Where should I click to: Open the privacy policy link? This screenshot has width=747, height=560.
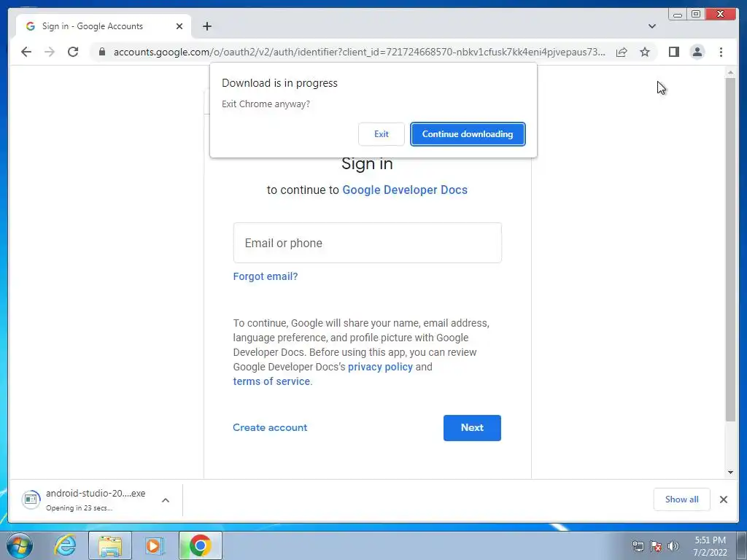(380, 367)
